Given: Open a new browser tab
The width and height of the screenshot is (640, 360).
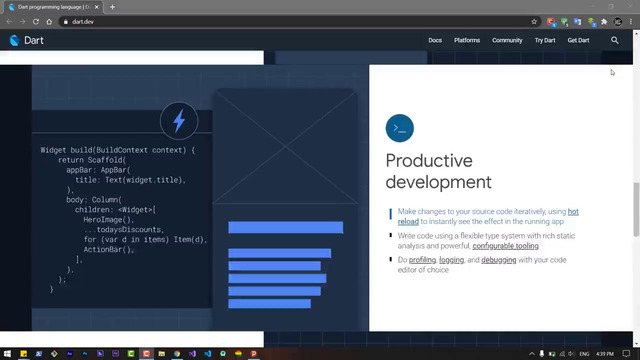Looking at the screenshot, I should (112, 7).
